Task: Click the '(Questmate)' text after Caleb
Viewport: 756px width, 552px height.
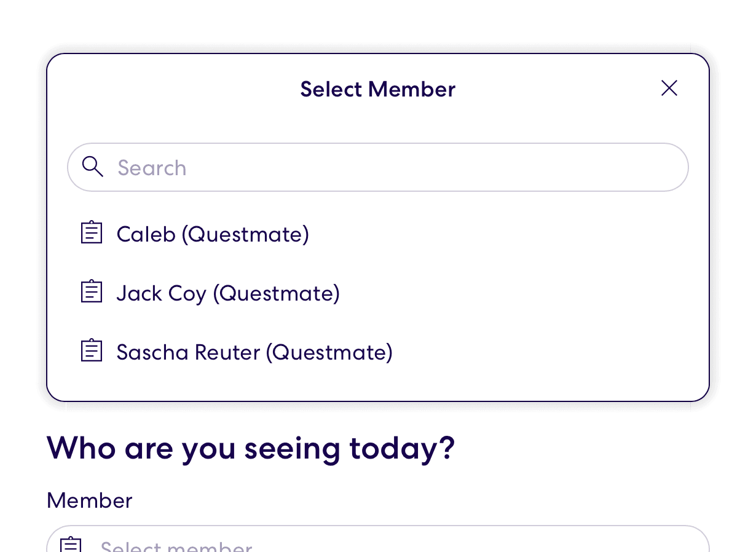Action: click(x=245, y=234)
